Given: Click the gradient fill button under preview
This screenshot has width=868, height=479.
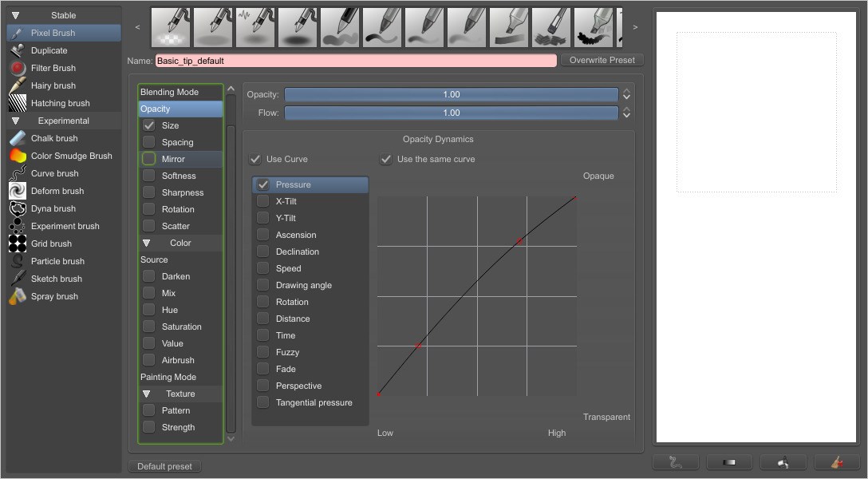Looking at the screenshot, I should pos(728,462).
